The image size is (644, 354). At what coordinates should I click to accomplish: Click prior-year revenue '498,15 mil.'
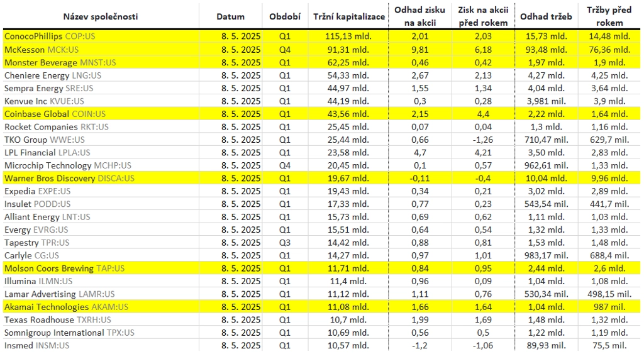pos(609,294)
